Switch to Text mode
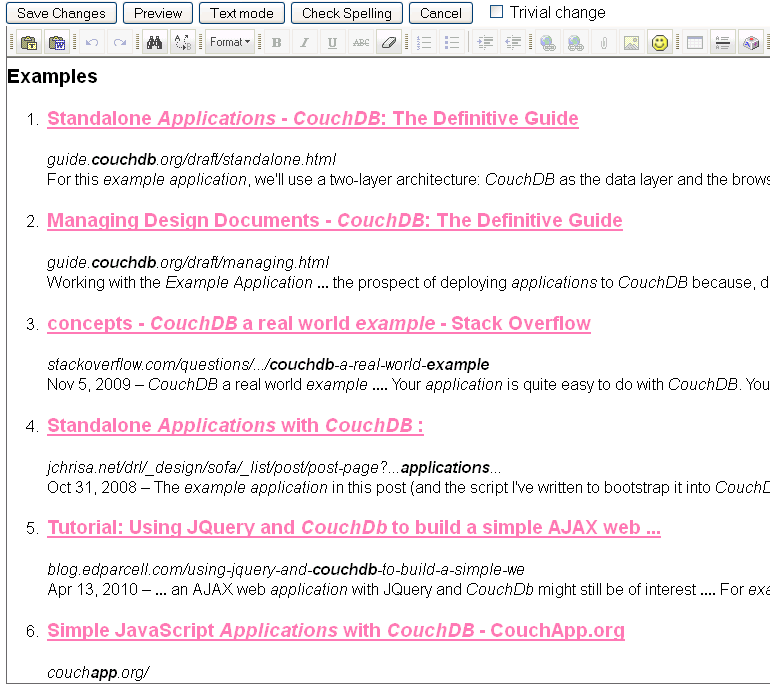 [241, 13]
